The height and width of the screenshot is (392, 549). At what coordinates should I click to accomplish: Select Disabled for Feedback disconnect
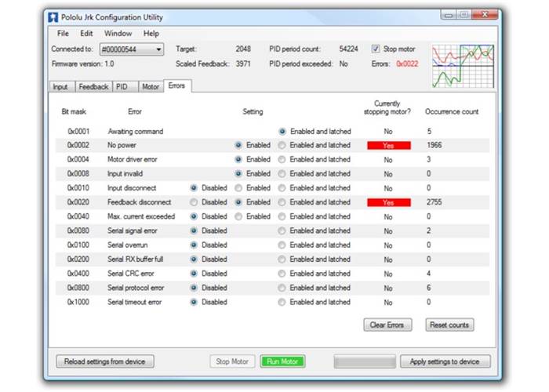(195, 202)
